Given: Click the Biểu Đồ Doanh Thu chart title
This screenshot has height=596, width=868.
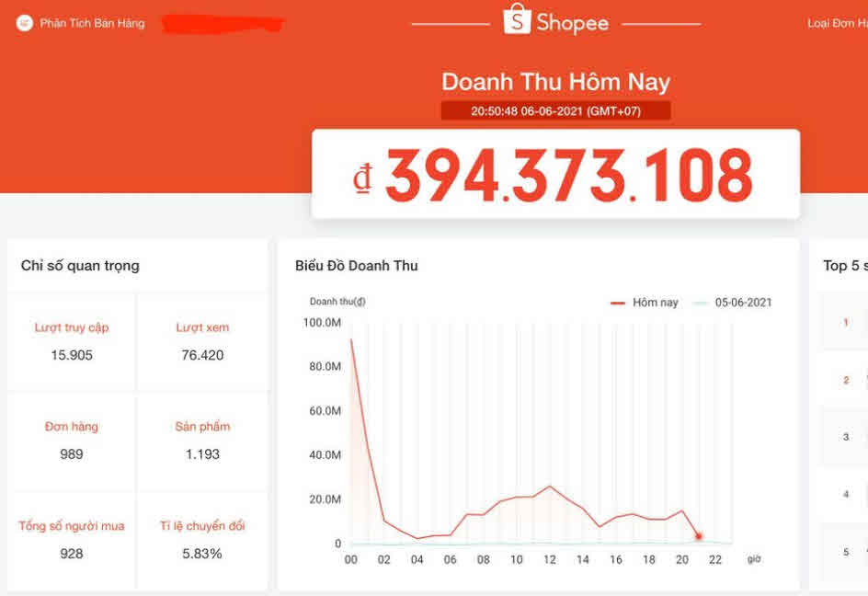Looking at the screenshot, I should [357, 266].
